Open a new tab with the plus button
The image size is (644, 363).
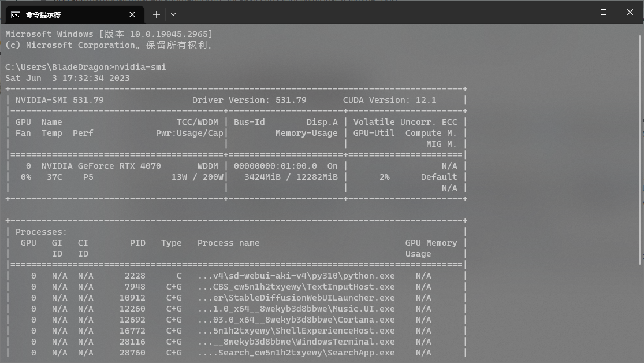[x=157, y=14]
